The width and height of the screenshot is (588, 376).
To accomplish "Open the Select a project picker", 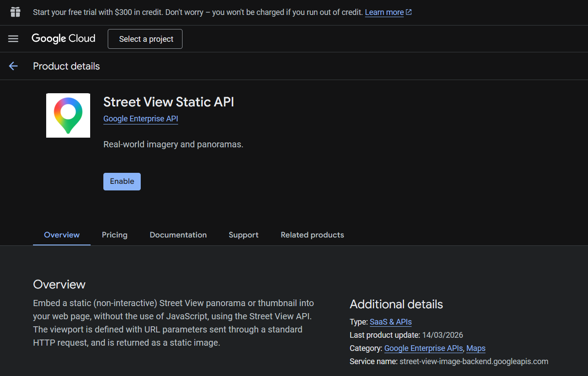I will pyautogui.click(x=145, y=39).
